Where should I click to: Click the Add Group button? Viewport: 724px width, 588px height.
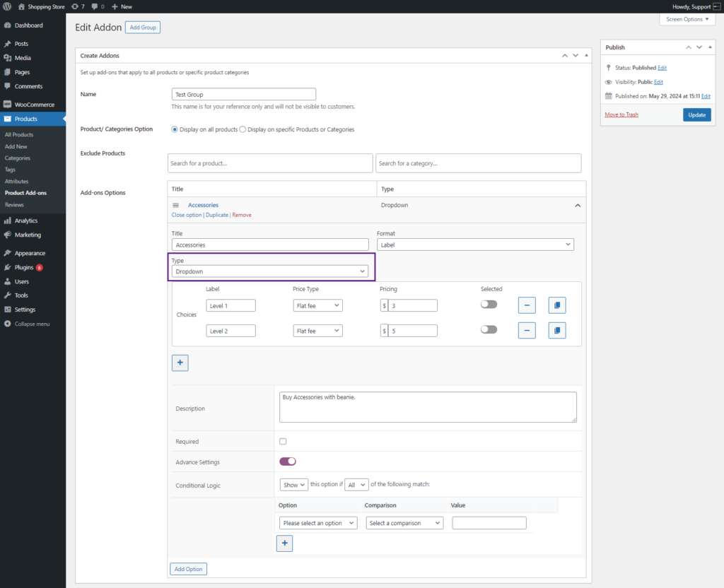click(143, 28)
